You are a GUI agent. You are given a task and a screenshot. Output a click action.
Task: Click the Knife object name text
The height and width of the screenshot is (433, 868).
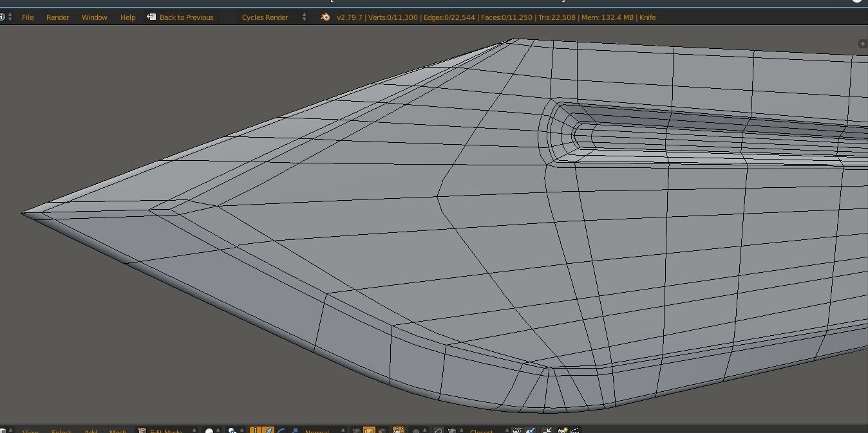[x=647, y=17]
